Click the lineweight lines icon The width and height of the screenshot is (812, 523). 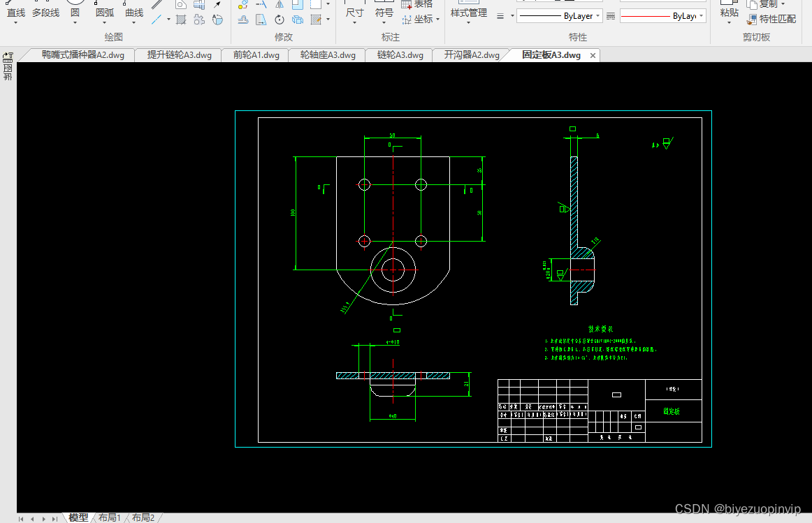pyautogui.click(x=500, y=16)
